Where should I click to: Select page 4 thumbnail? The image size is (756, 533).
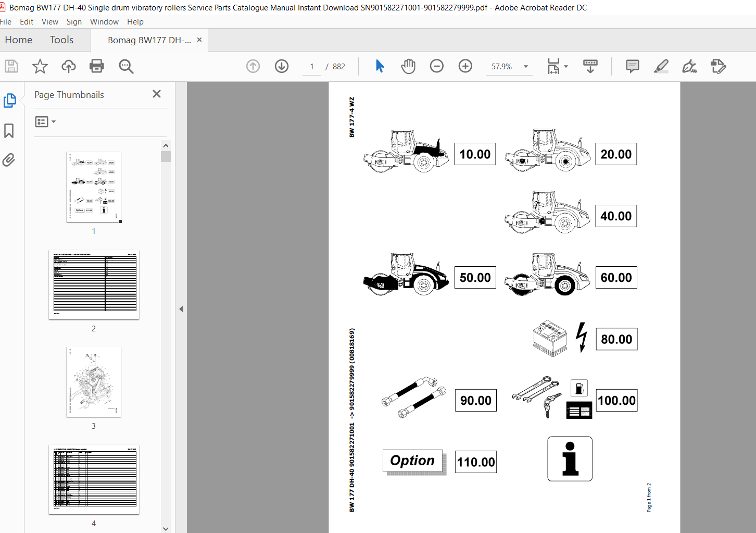click(x=94, y=480)
